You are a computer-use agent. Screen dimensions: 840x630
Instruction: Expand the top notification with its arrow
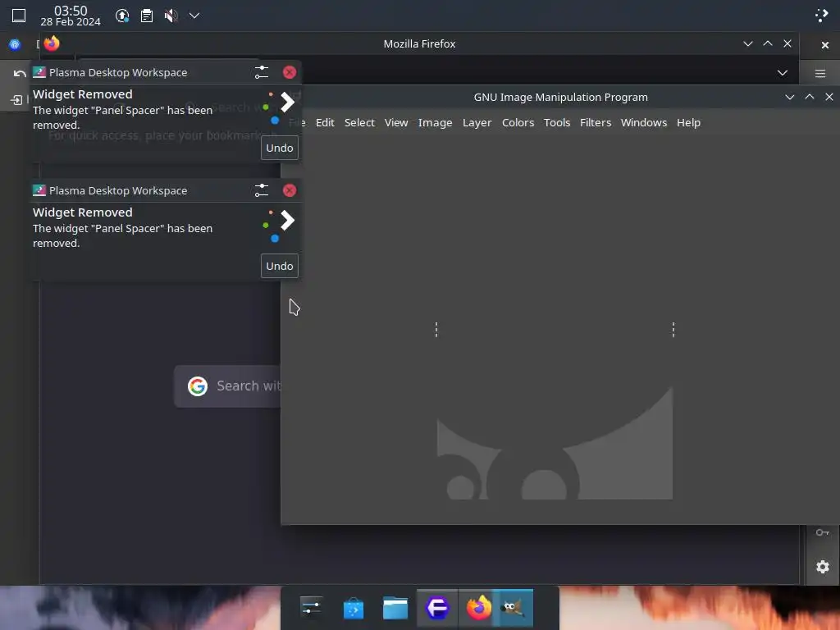pos(287,102)
